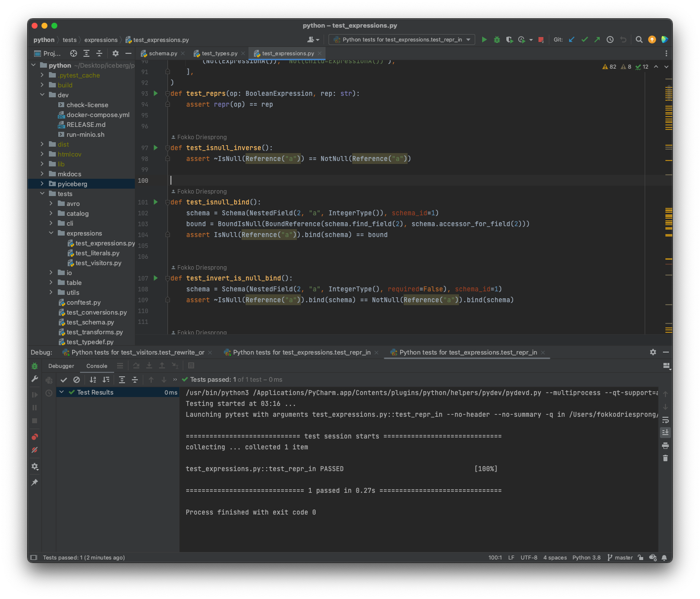Select opened file target icon in Project panel
The image size is (700, 599).
coord(74,53)
